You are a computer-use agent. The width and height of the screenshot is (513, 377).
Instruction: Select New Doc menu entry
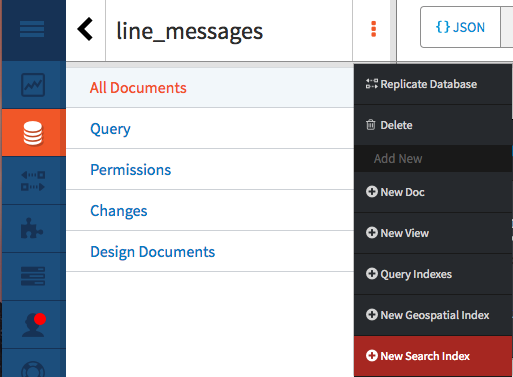pos(433,192)
